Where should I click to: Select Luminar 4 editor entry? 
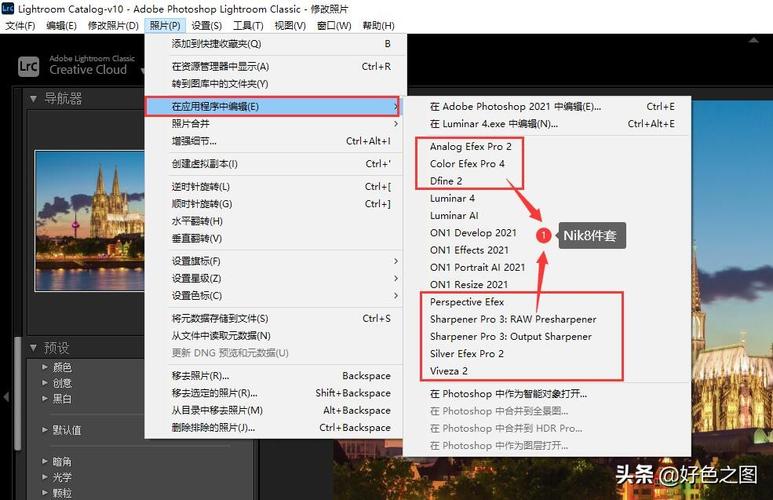tap(547, 198)
